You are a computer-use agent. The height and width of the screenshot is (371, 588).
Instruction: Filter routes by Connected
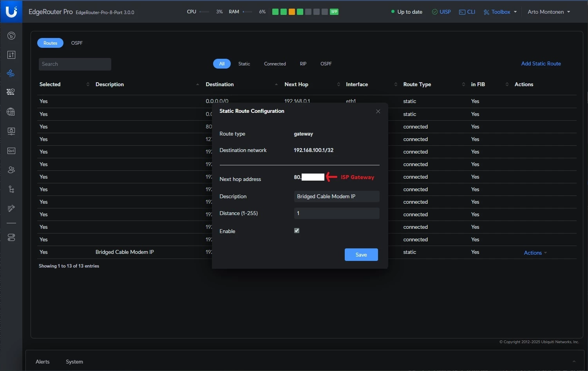[275, 64]
